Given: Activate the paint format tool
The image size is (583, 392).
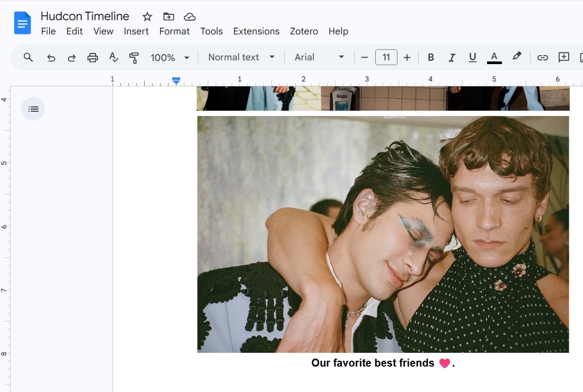Looking at the screenshot, I should [x=134, y=57].
